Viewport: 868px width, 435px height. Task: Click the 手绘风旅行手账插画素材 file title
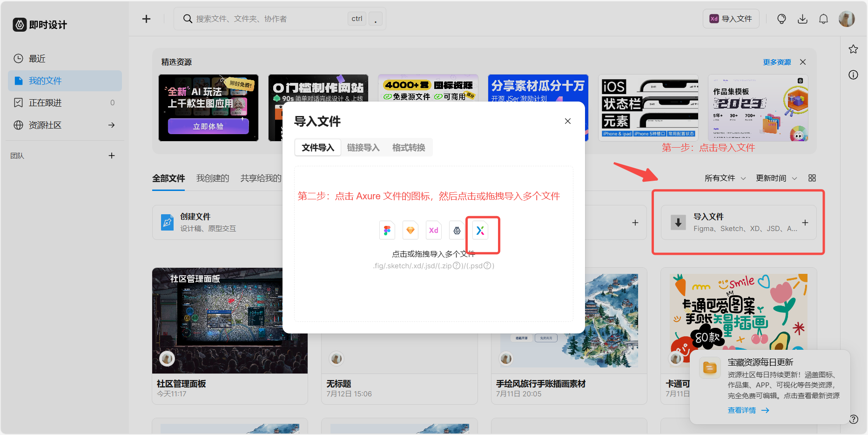click(x=541, y=384)
